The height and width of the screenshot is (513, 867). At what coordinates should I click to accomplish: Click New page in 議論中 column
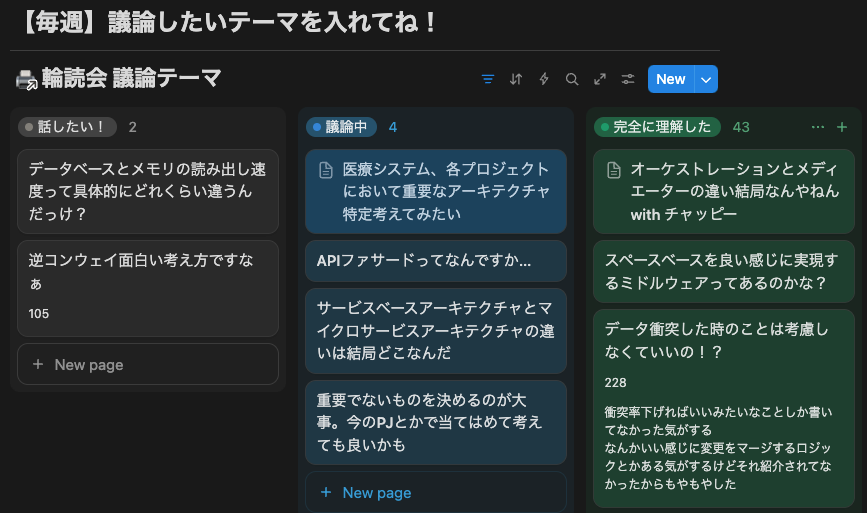tap(436, 493)
